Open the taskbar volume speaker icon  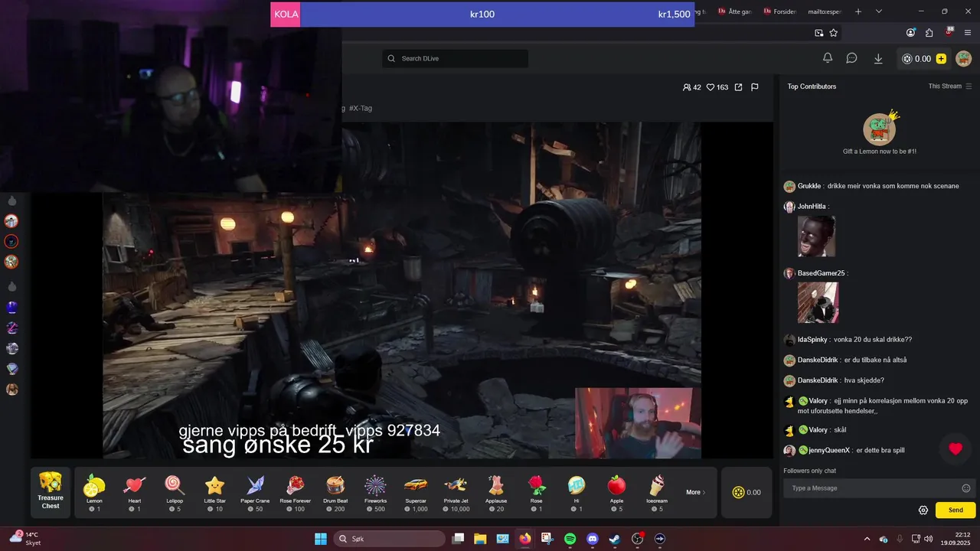[928, 539]
